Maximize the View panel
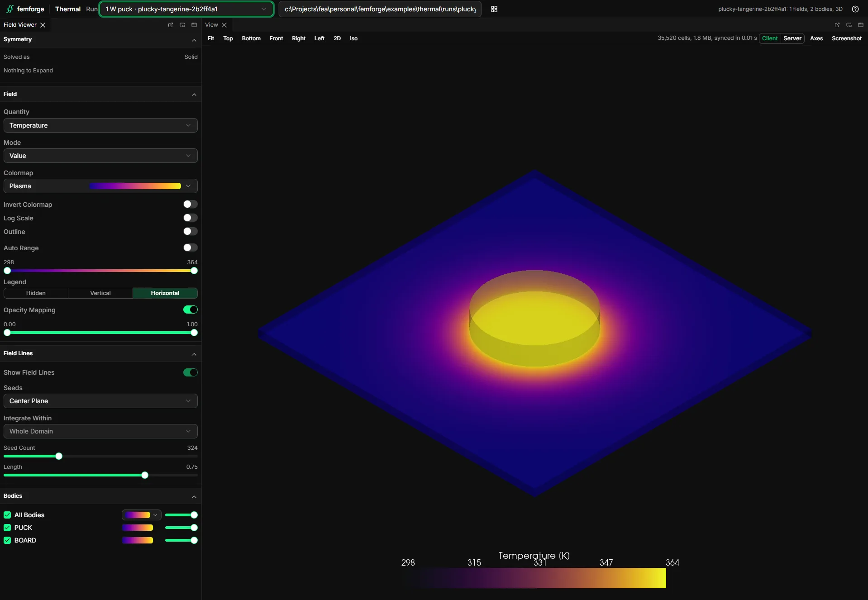 [861, 25]
